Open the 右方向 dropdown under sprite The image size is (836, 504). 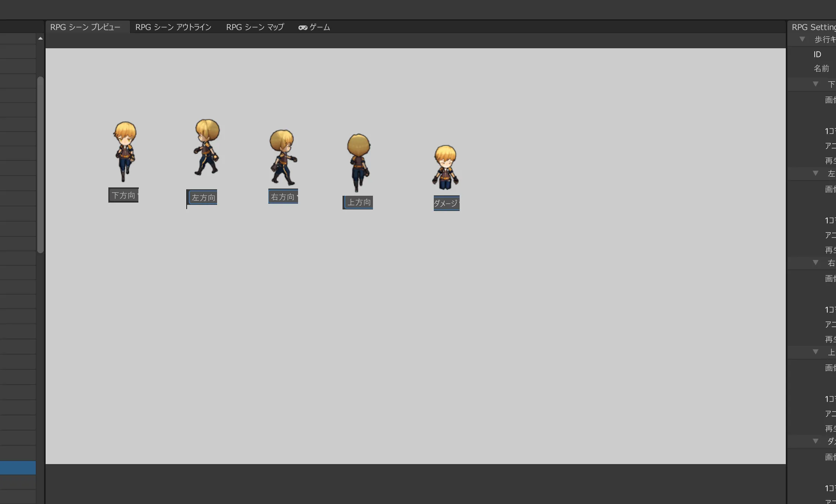(283, 197)
